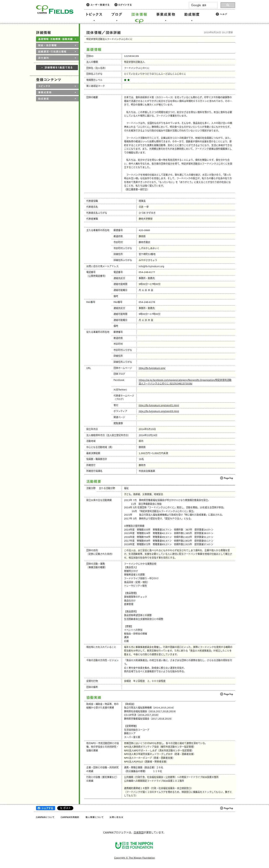Click Copyright The Nippon Foundation link

[x=134, y=858]
